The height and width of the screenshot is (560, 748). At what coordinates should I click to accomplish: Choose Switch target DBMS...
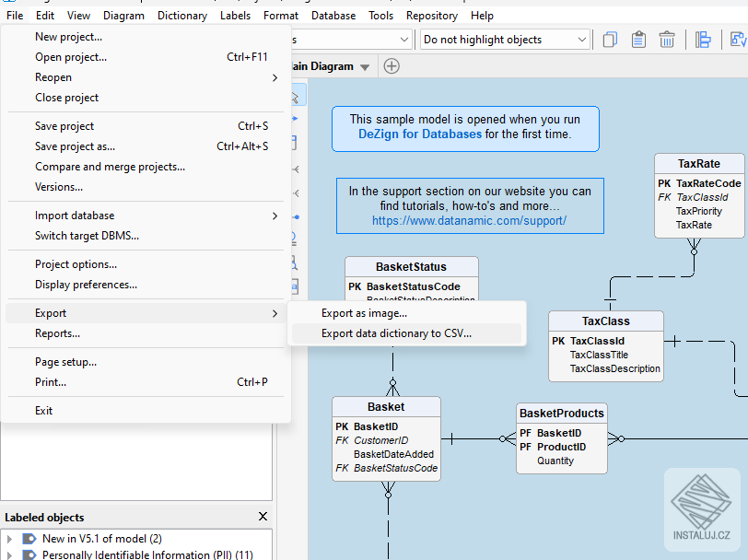pos(146,236)
